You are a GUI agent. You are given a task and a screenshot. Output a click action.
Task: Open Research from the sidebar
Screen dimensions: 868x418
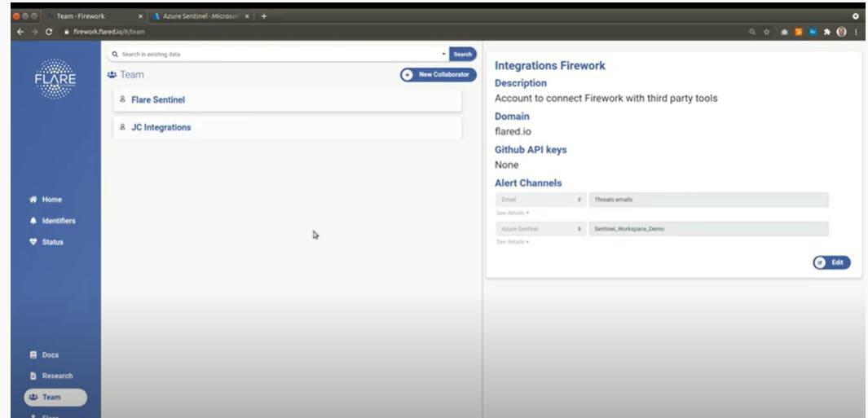pyautogui.click(x=51, y=376)
